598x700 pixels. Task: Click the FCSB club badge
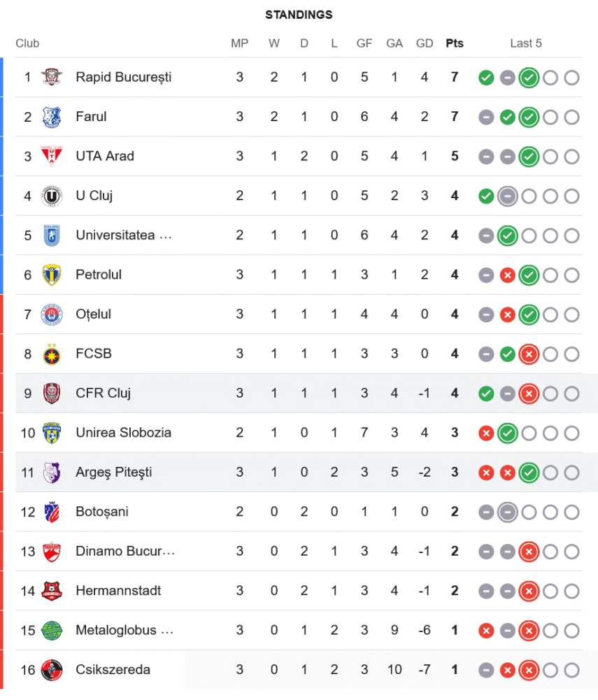pos(52,353)
